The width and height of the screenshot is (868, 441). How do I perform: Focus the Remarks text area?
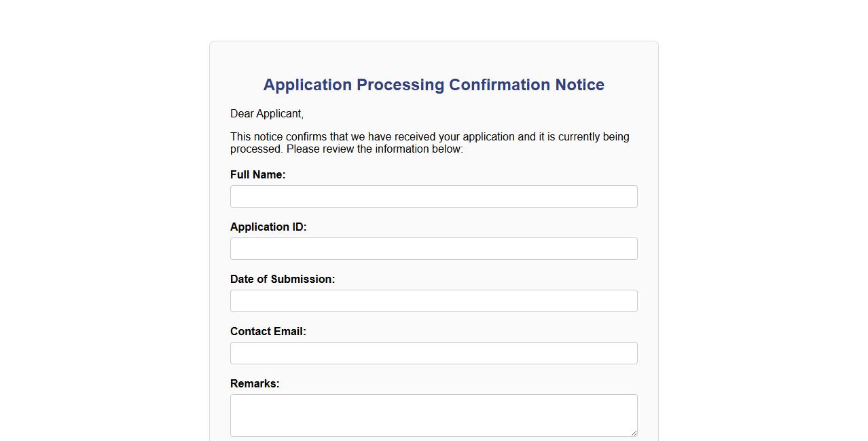433,415
